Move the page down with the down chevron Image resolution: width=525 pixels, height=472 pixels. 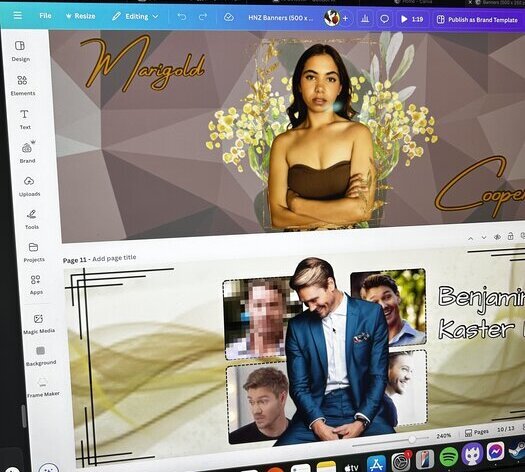coord(484,237)
